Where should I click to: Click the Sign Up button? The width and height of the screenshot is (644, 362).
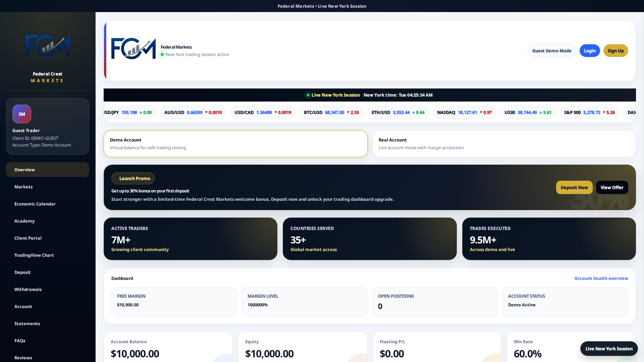tap(615, 51)
